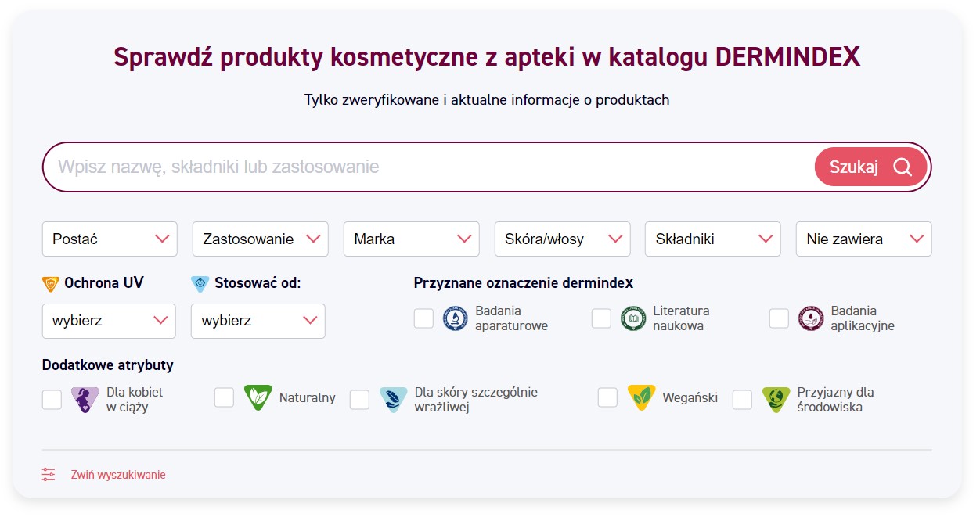Open the Stosować od wybierz dropdown

pos(258,321)
